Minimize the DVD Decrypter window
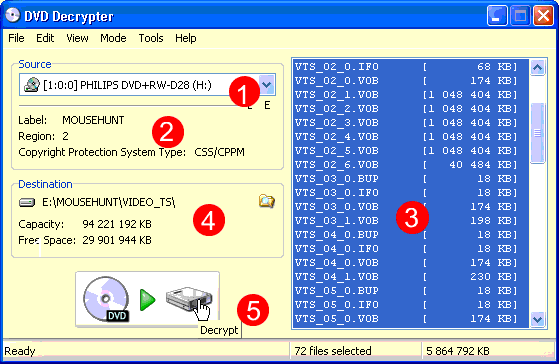The image size is (559, 364). click(497, 16)
